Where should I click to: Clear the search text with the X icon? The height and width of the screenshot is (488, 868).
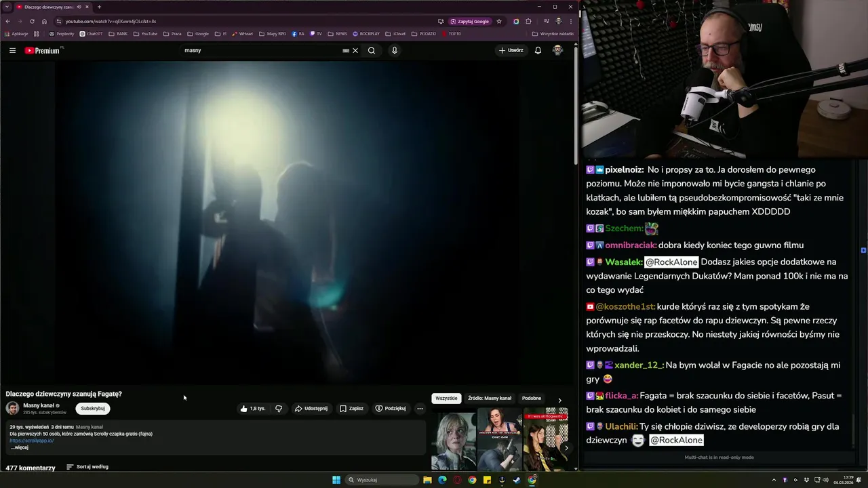point(355,50)
